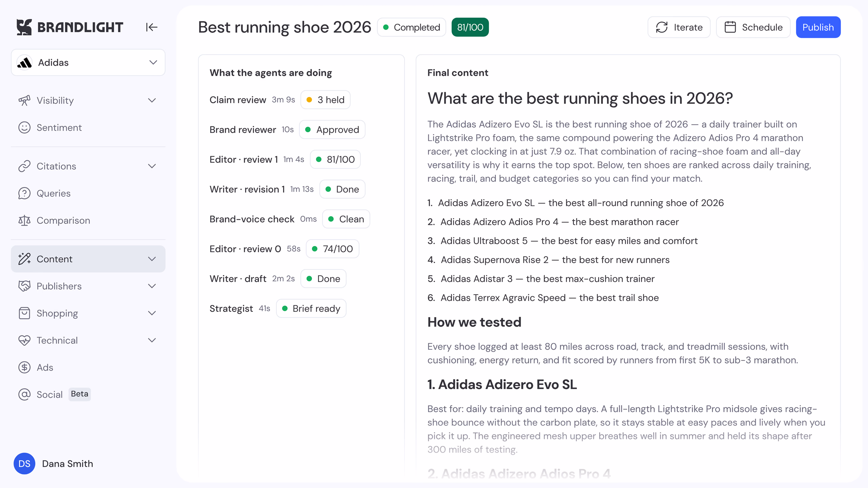Click the Editor review 0 74/100 badge

(x=333, y=249)
